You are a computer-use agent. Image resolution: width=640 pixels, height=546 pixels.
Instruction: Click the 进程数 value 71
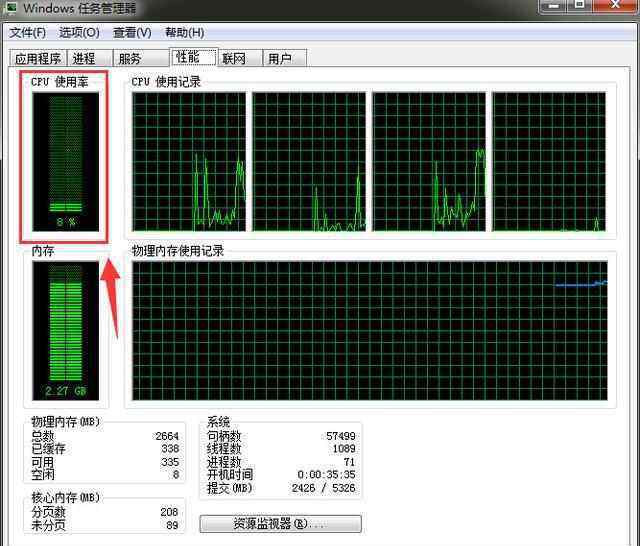(x=349, y=462)
